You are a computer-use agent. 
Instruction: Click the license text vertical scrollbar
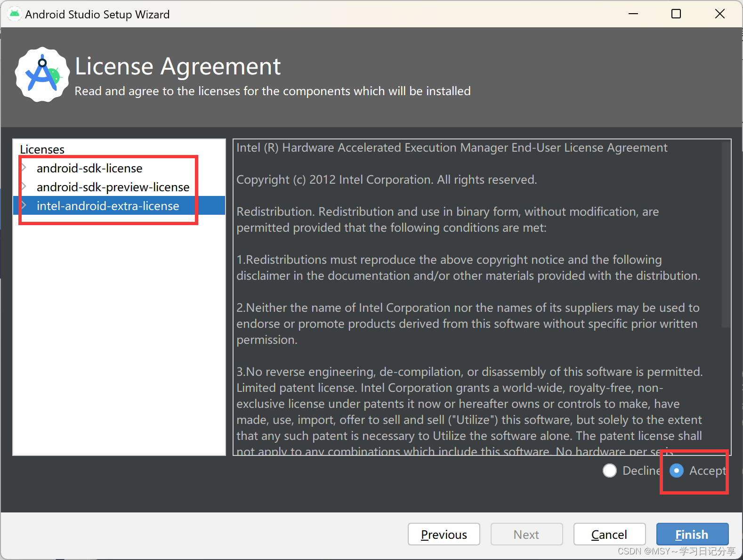pos(726,235)
